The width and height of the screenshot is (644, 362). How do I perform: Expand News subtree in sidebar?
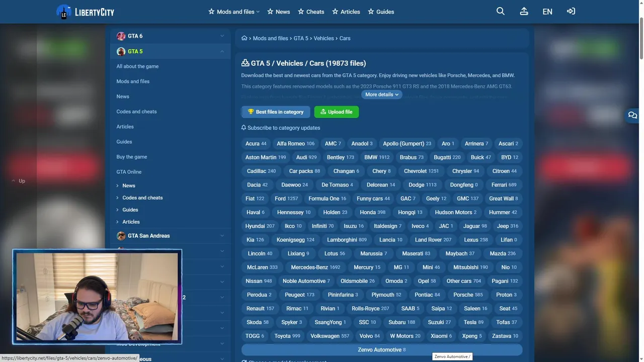point(117,186)
